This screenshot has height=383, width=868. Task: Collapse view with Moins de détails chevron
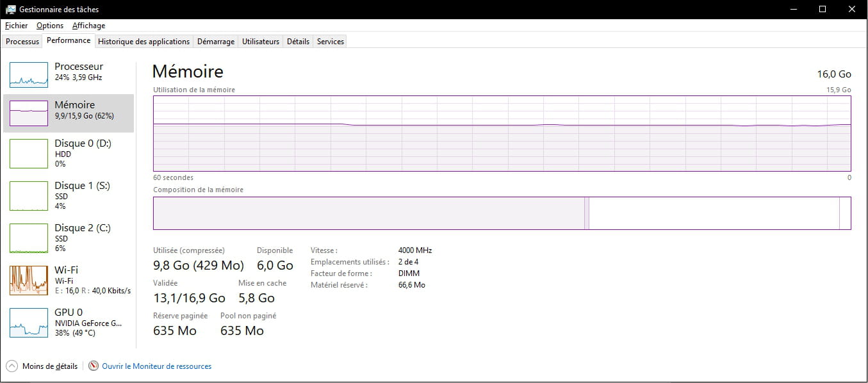12,366
